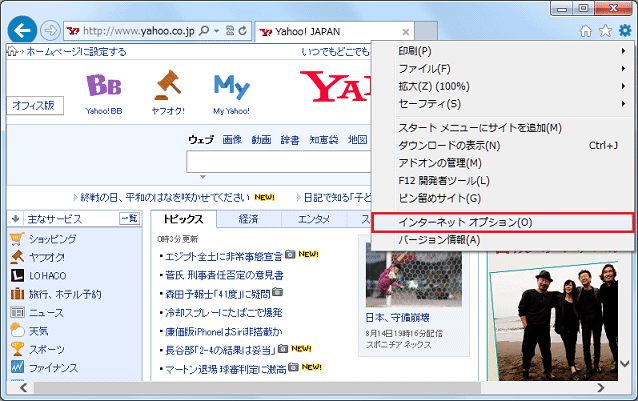Click the ショッピング cart icon in services

pyautogui.click(x=17, y=239)
